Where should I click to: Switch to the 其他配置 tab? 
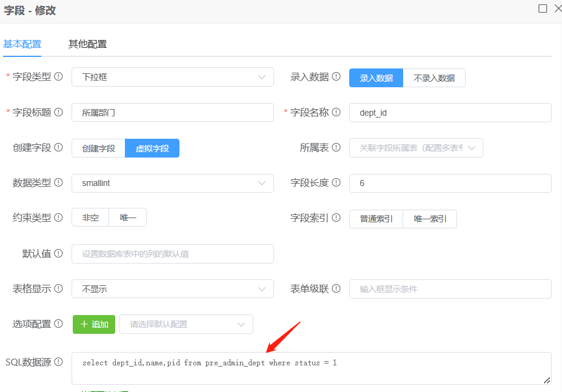click(87, 44)
